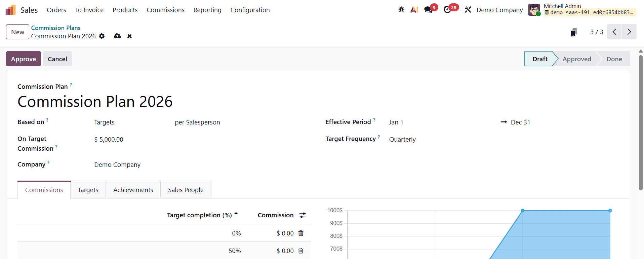
Task: Select the Draft status stage
Action: click(540, 59)
